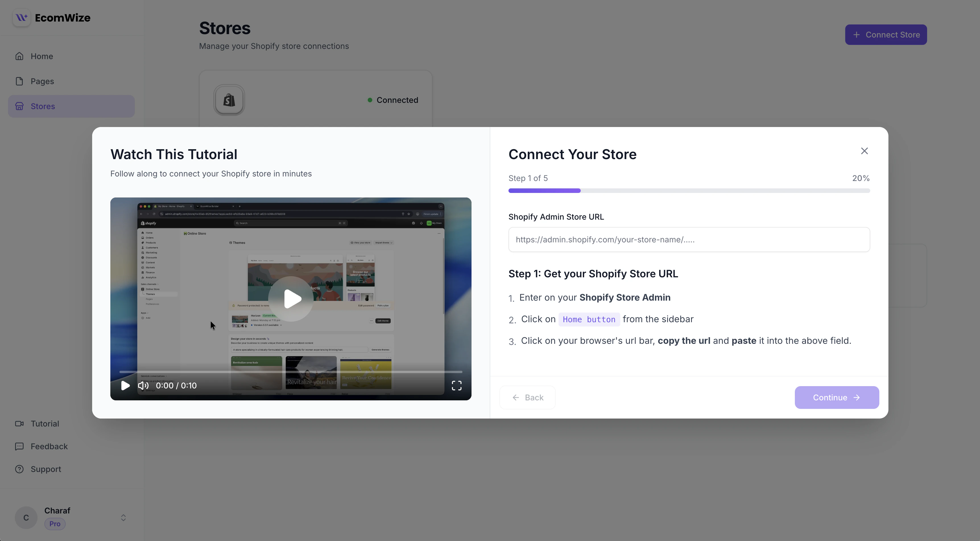Viewport: 980px width, 541px height.
Task: Click the Shopify bag store icon
Action: 229,100
